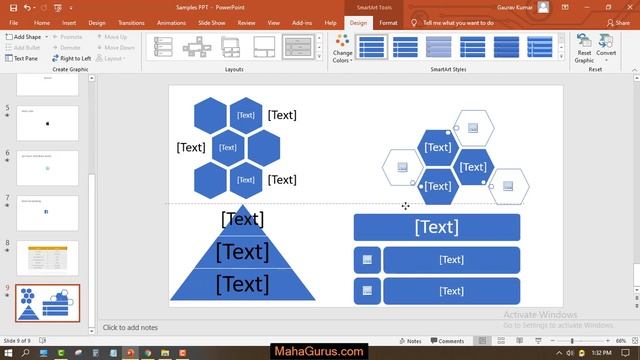Click slide panel scroll down arrow
Viewport: 640px width, 360px height.
pyautogui.click(x=92, y=331)
